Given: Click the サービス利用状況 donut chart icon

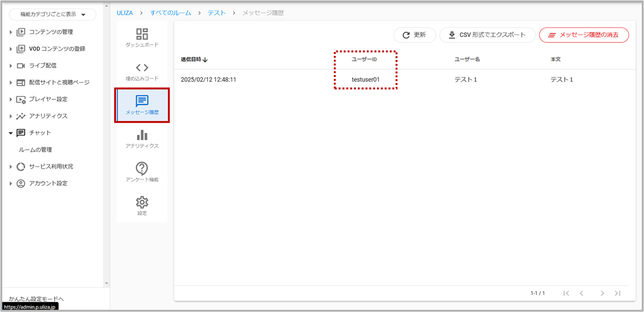Looking at the screenshot, I should (x=21, y=167).
